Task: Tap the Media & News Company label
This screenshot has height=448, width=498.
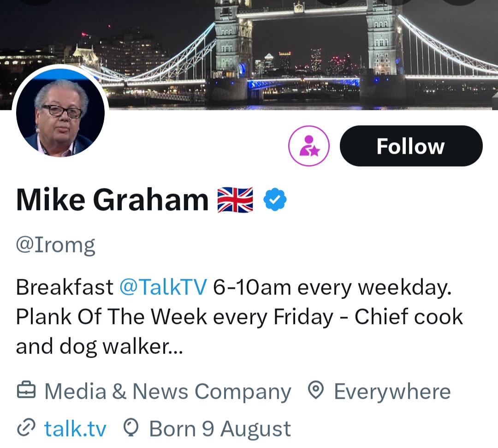Action: [x=167, y=392]
